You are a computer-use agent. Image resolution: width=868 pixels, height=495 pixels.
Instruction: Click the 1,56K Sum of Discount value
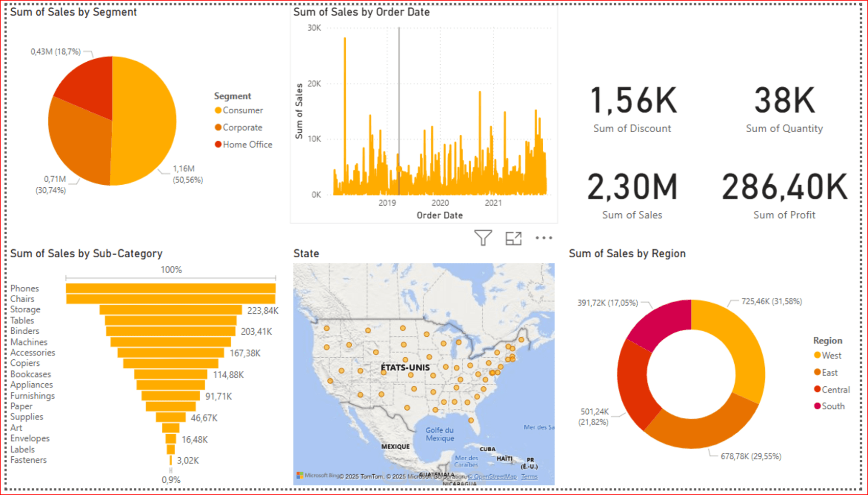pyautogui.click(x=633, y=100)
